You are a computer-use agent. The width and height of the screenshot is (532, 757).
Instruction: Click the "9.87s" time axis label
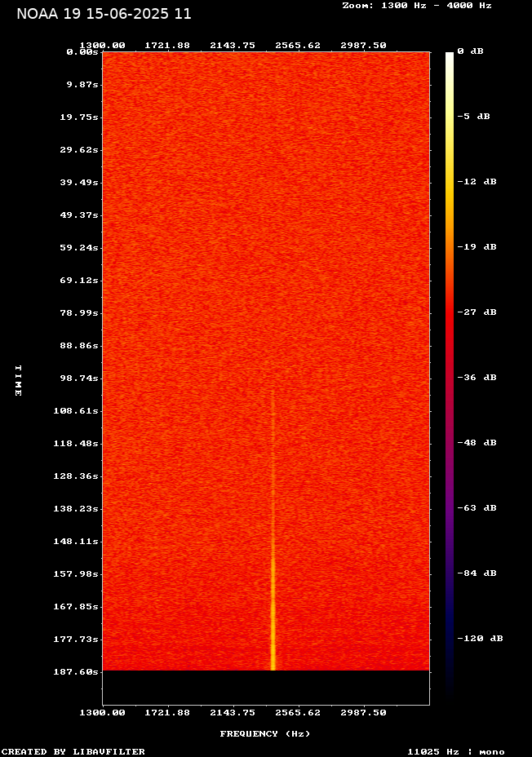[82, 85]
